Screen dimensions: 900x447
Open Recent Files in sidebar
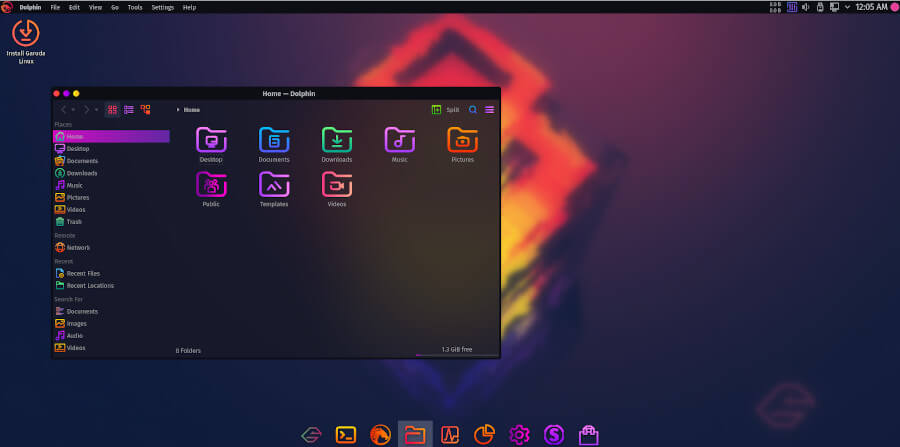[x=83, y=273]
